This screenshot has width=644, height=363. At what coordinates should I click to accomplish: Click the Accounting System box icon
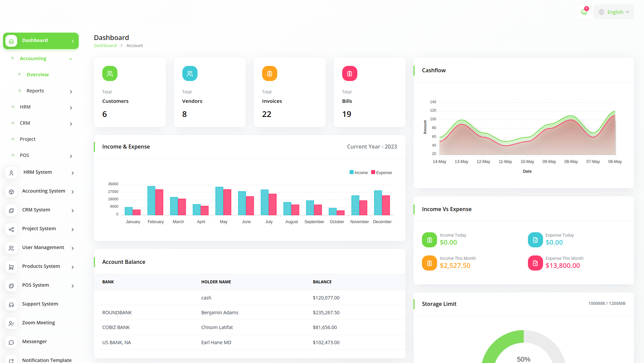[11, 192]
